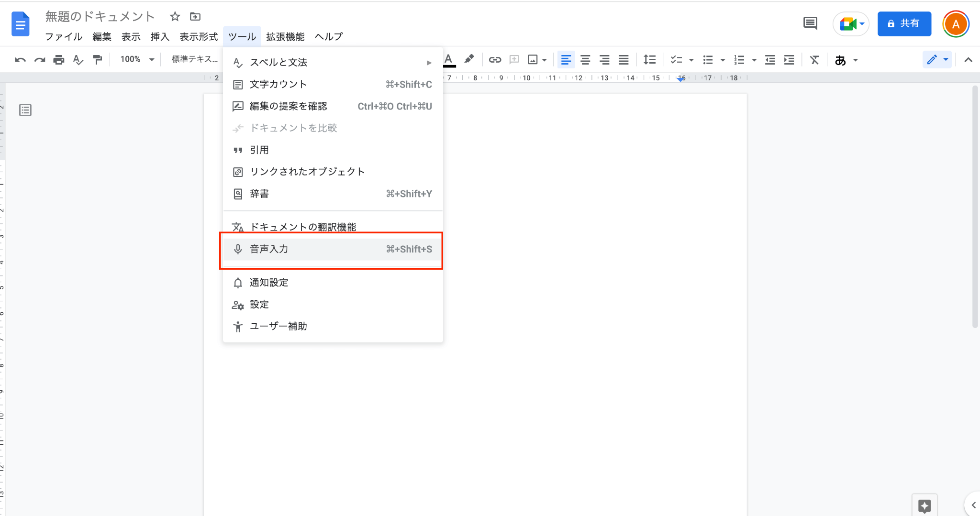Toggle the numbered list icon
This screenshot has width=980, height=516.
pos(739,60)
